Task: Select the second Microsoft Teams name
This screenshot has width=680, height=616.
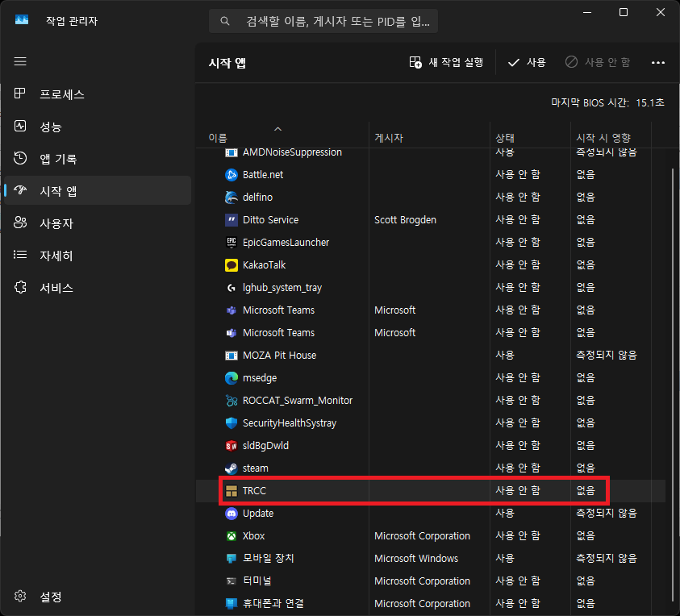Action: point(278,332)
